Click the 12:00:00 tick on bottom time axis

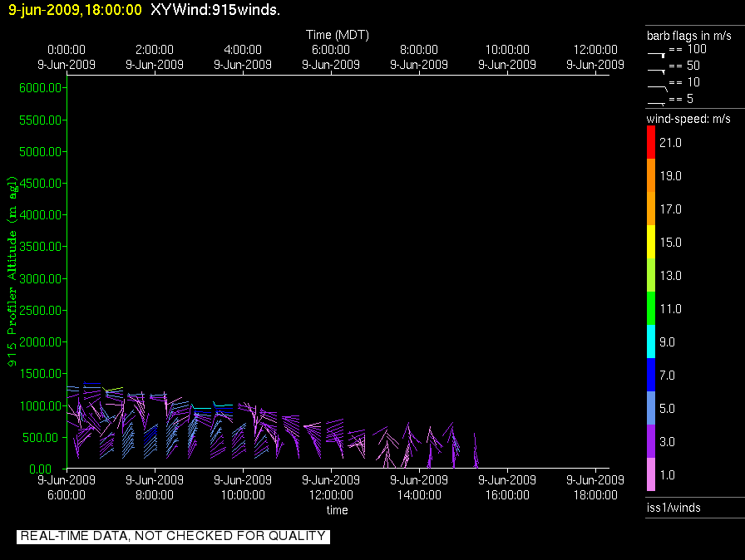coord(331,494)
